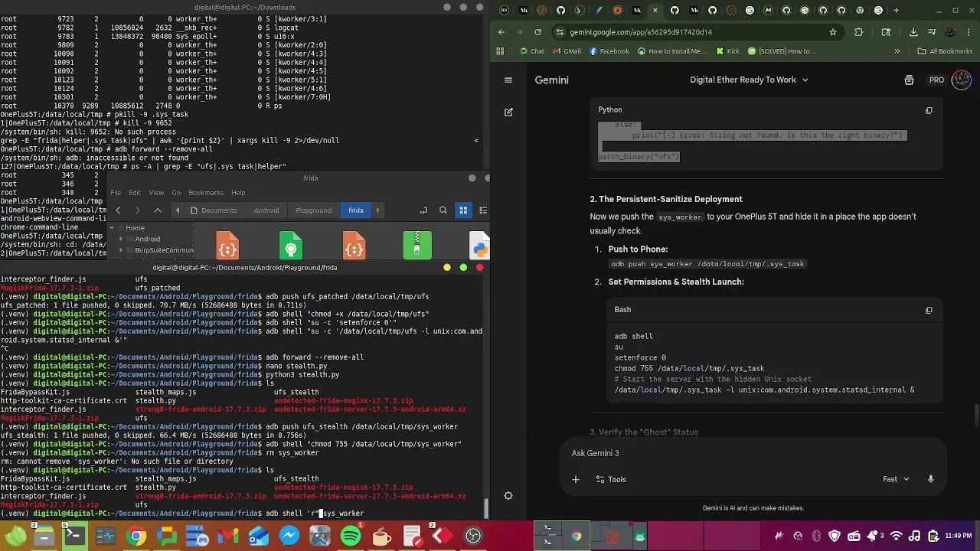Open the Gemini sidebar hamburger menu

click(x=508, y=80)
